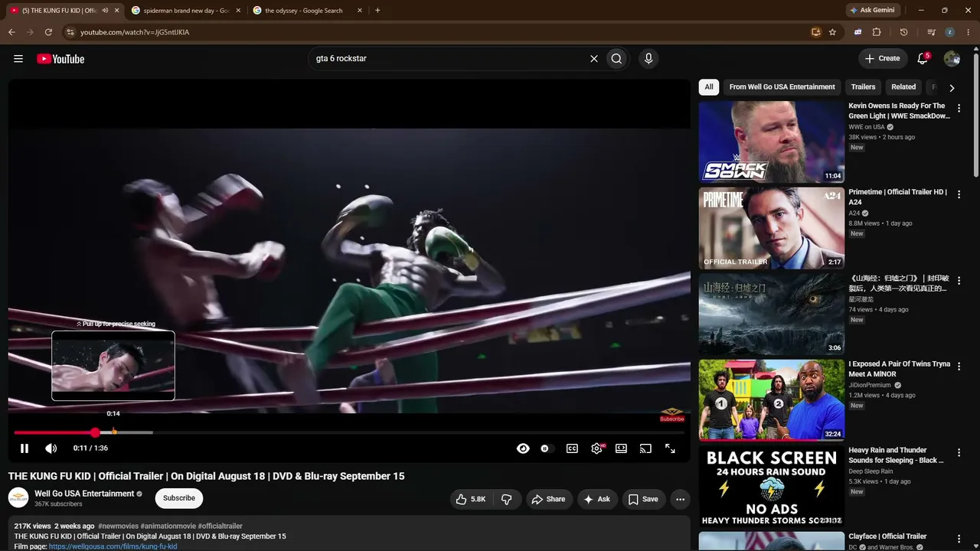Reload the current page

(x=48, y=32)
